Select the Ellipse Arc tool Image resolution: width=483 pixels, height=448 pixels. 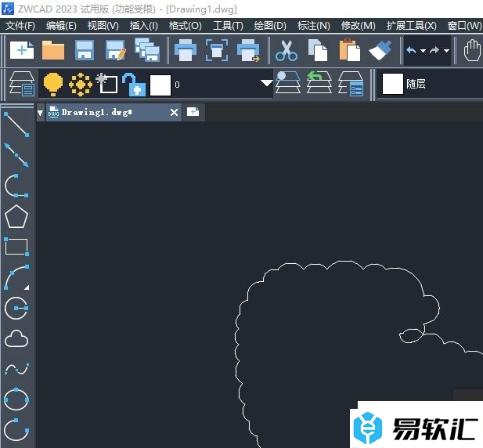point(16,429)
